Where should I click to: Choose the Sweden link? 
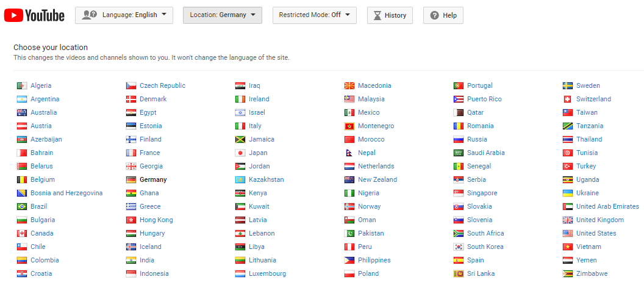coord(588,85)
